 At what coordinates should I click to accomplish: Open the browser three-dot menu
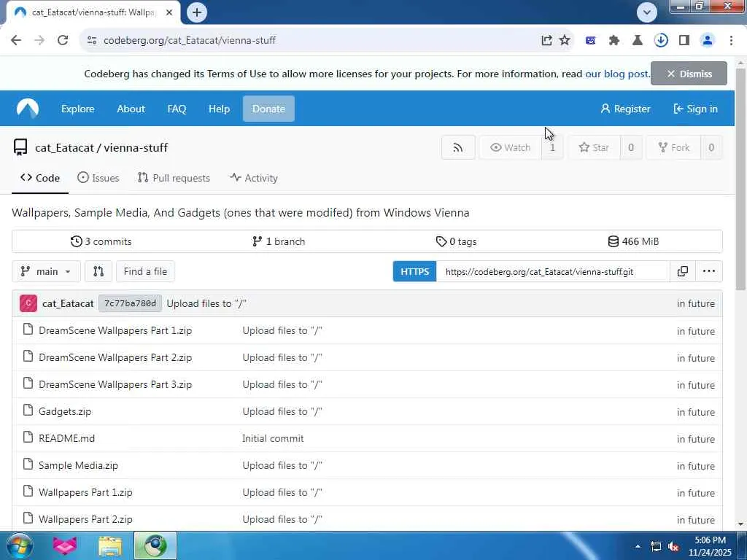click(731, 41)
